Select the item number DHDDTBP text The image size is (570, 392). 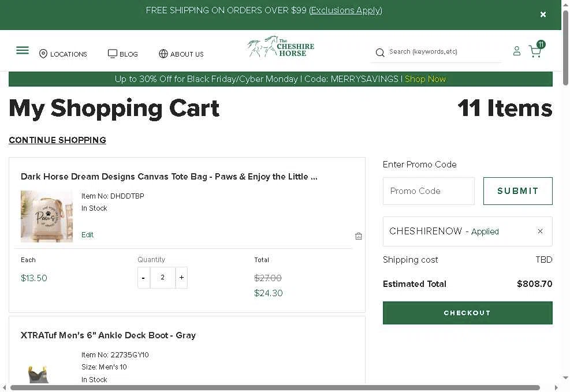[127, 196]
